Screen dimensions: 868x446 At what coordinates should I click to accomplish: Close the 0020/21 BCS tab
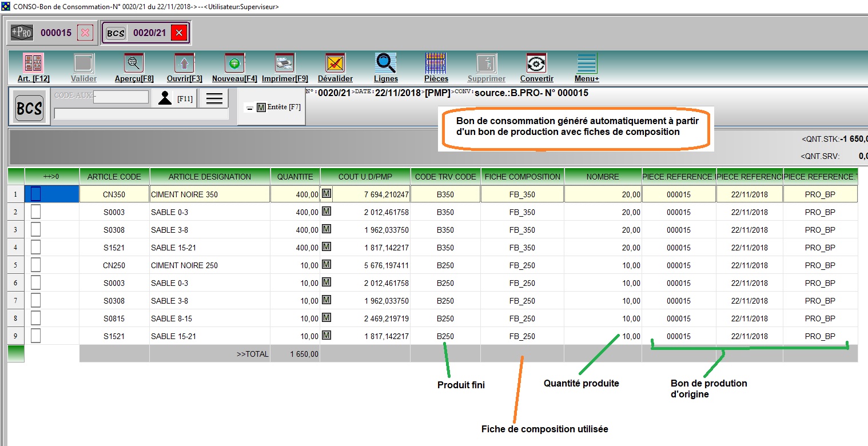coord(179,33)
